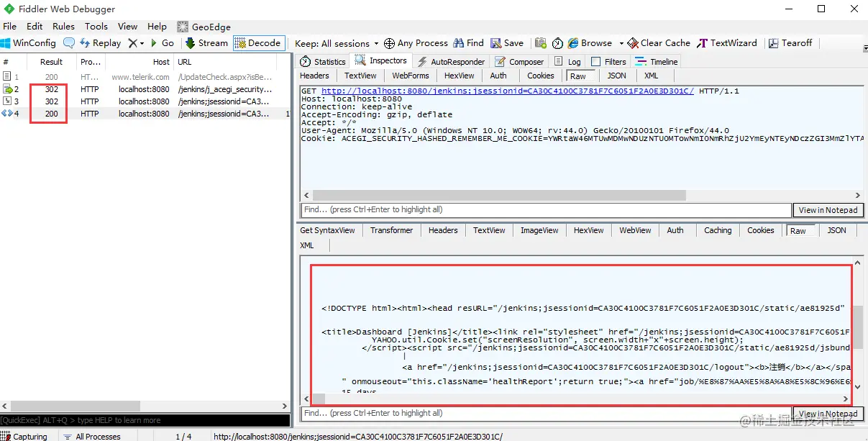Toggle the Decode button
The height and width of the screenshot is (441, 868).
point(258,43)
